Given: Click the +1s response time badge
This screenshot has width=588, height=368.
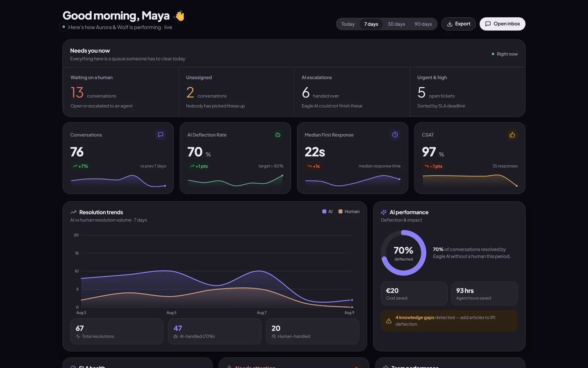Looking at the screenshot, I should (x=313, y=166).
